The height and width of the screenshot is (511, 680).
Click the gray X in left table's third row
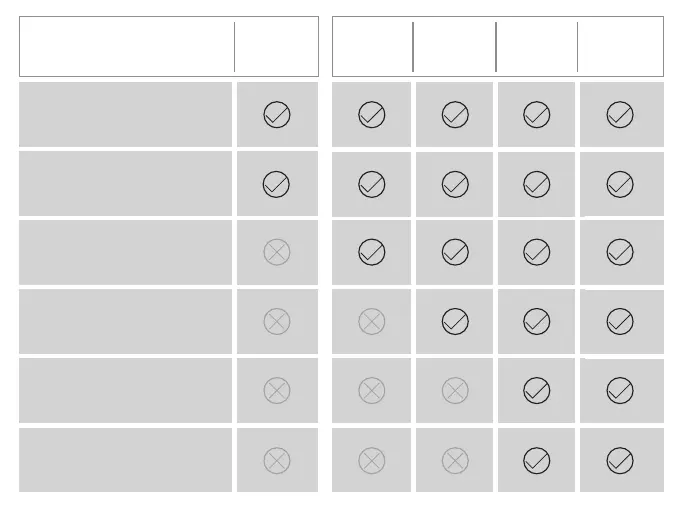pyautogui.click(x=277, y=252)
